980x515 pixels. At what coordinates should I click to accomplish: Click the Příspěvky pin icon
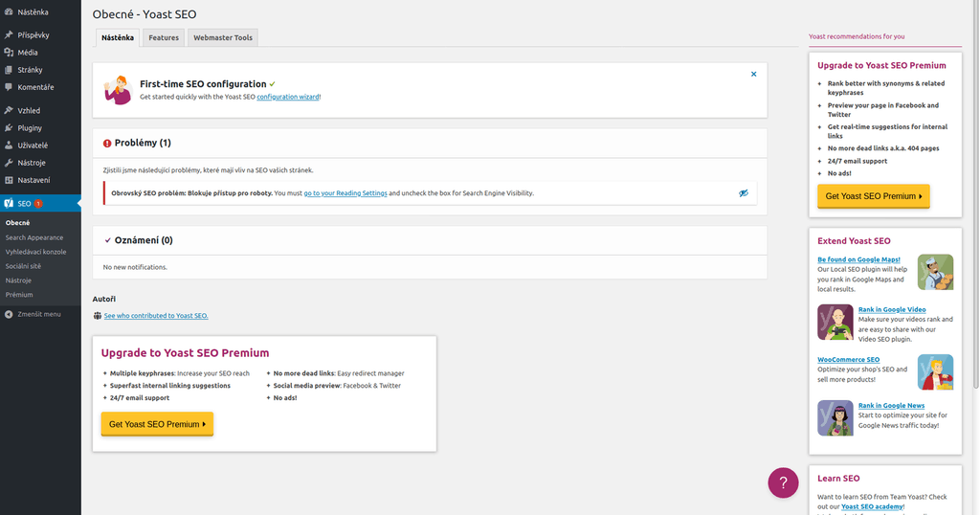click(9, 35)
